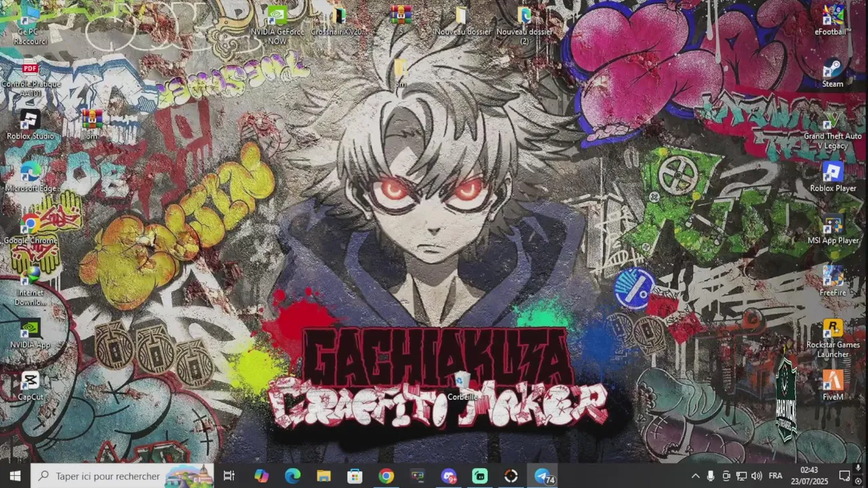
Task: Launch the eFootball desktop shortcut
Action: [833, 20]
